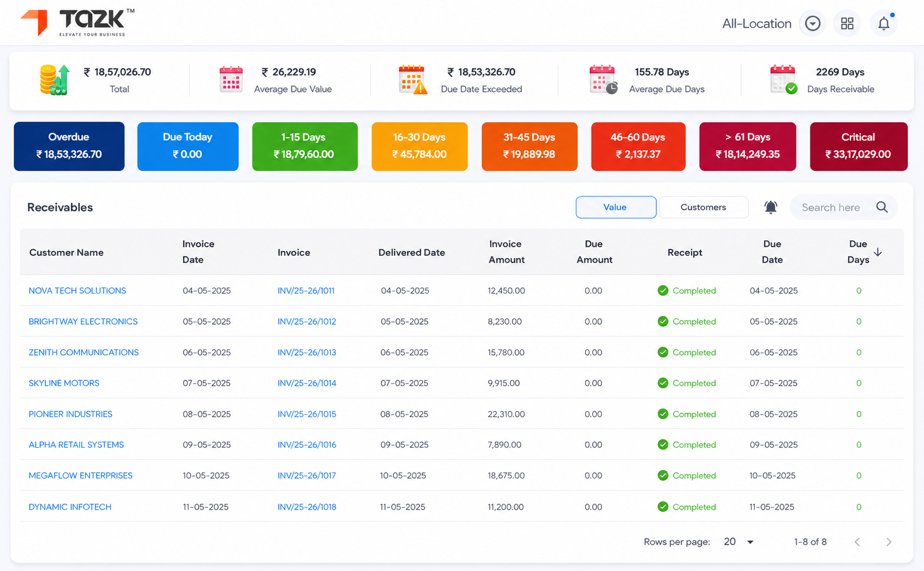Click the Average Due Days calendar clock icon
924x571 pixels.
pos(603,80)
